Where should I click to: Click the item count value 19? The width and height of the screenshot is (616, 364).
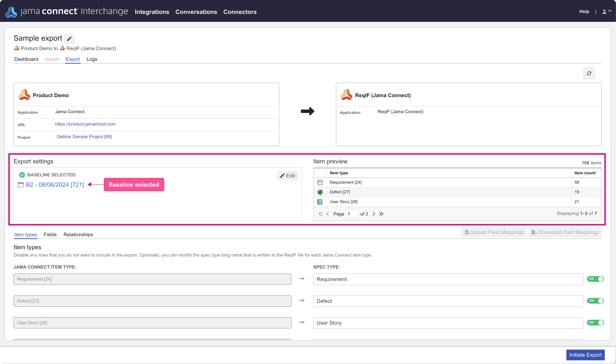click(x=577, y=192)
